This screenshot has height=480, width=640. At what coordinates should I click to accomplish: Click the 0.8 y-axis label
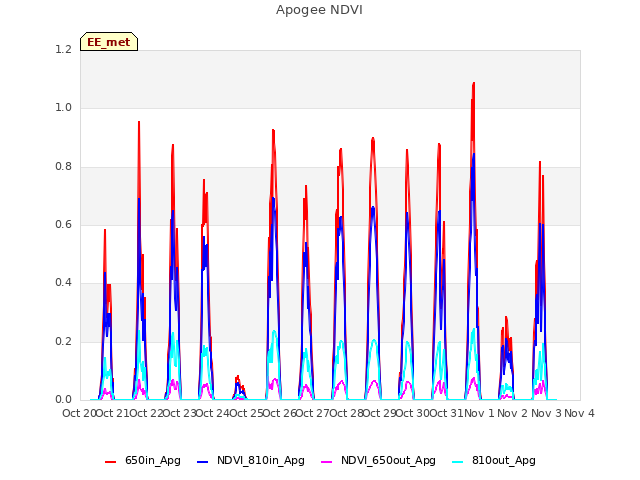[63, 166]
